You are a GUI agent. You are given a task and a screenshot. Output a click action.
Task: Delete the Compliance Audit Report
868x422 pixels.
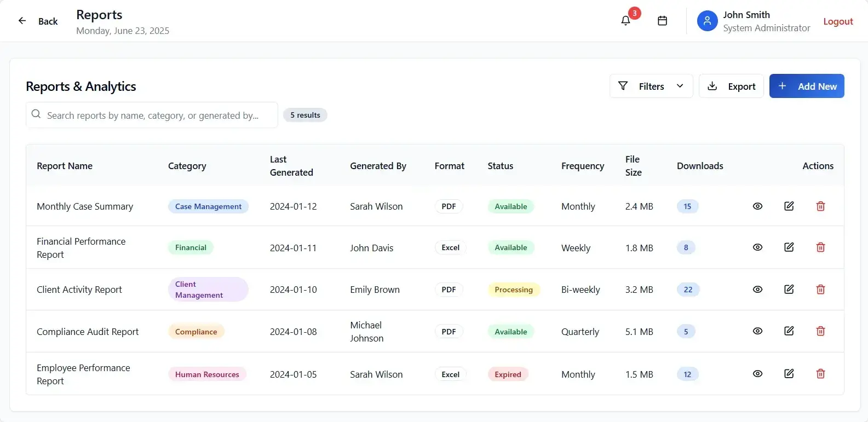820,331
